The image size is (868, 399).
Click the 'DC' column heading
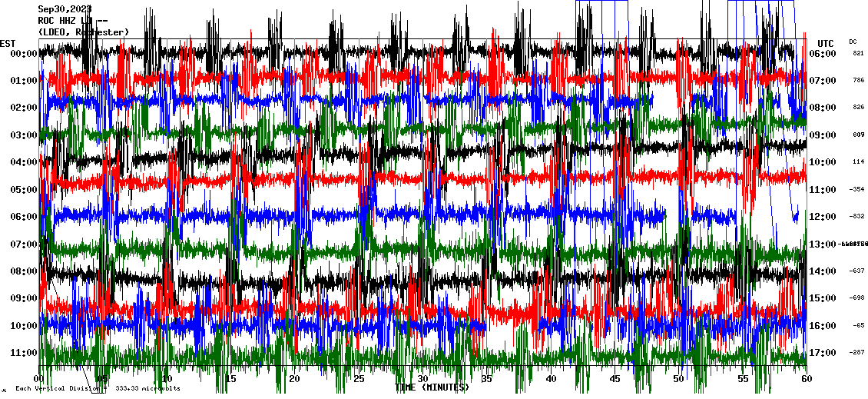coord(853,42)
